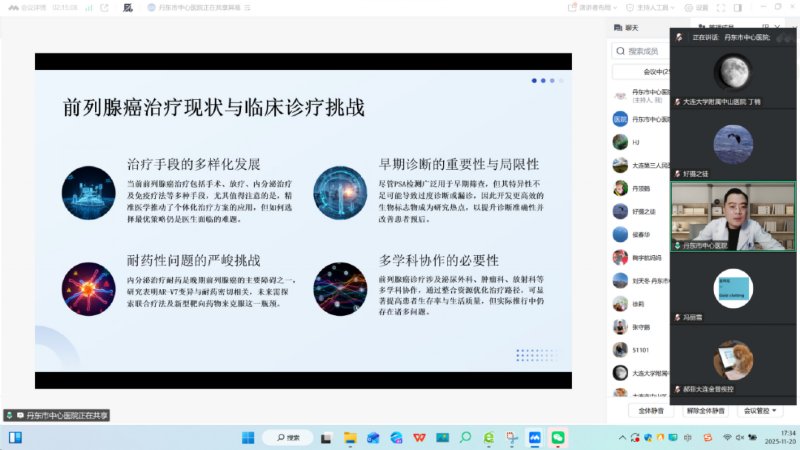Open WeChat from the taskbar
This screenshot has width=800, height=450.
558,437
